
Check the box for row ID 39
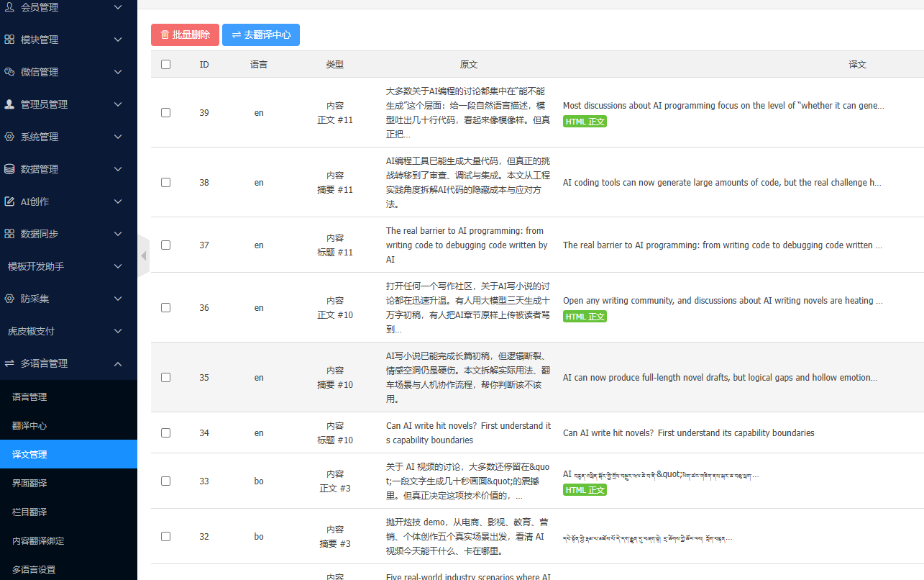(x=166, y=113)
